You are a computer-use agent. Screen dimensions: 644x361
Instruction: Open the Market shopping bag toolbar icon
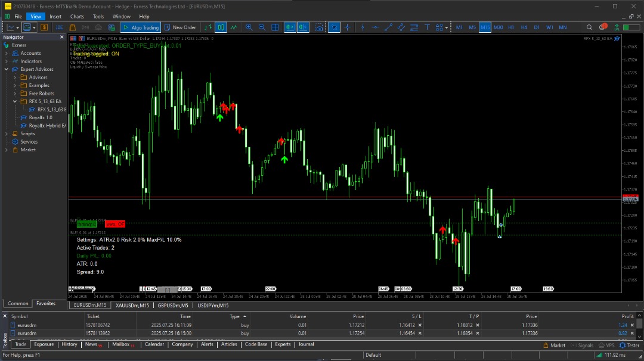point(72,27)
